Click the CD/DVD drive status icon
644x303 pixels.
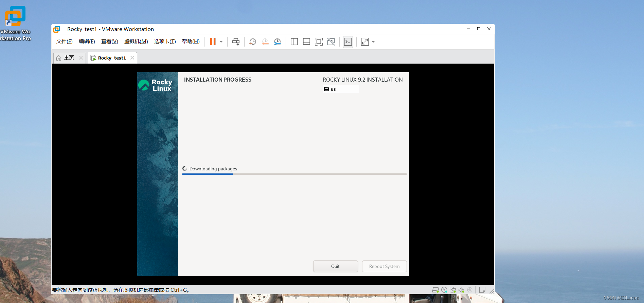[444, 290]
